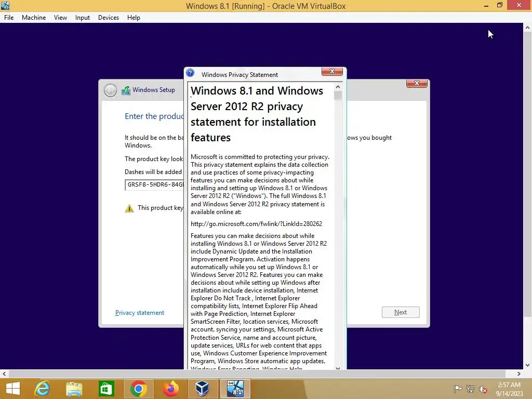Open the View menu
Image resolution: width=532 pixels, height=399 pixels.
(x=60, y=18)
